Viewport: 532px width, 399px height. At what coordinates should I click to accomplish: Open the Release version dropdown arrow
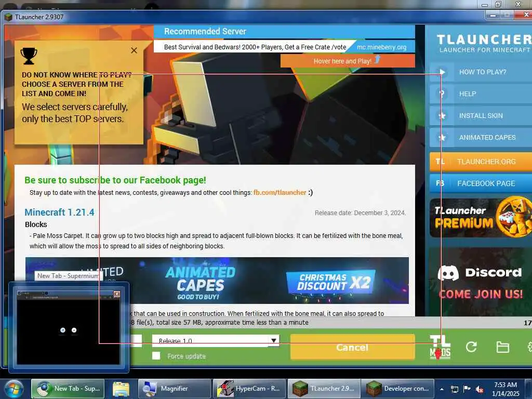[x=273, y=340]
